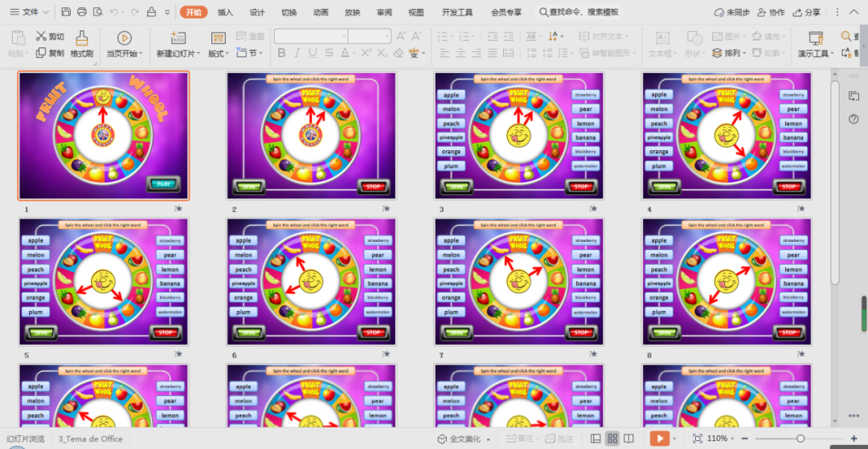Image resolution: width=868 pixels, height=449 pixels.
Task: Toggle Align Left paragraph button
Action: [x=444, y=53]
